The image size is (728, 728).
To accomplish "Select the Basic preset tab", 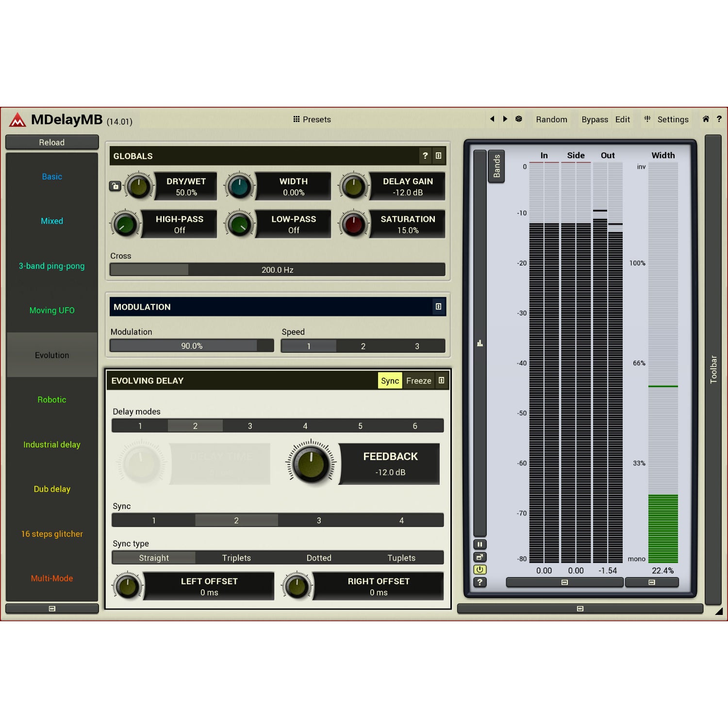I will [x=52, y=177].
